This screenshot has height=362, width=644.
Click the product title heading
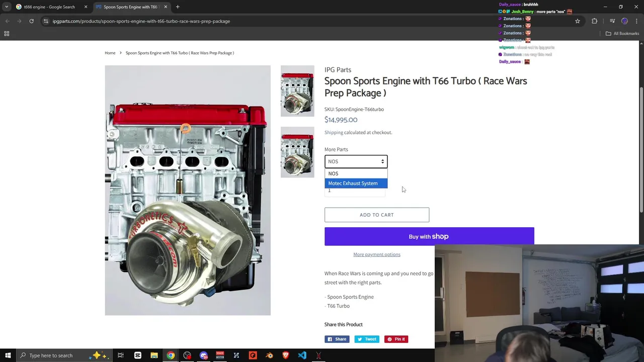coord(426,87)
